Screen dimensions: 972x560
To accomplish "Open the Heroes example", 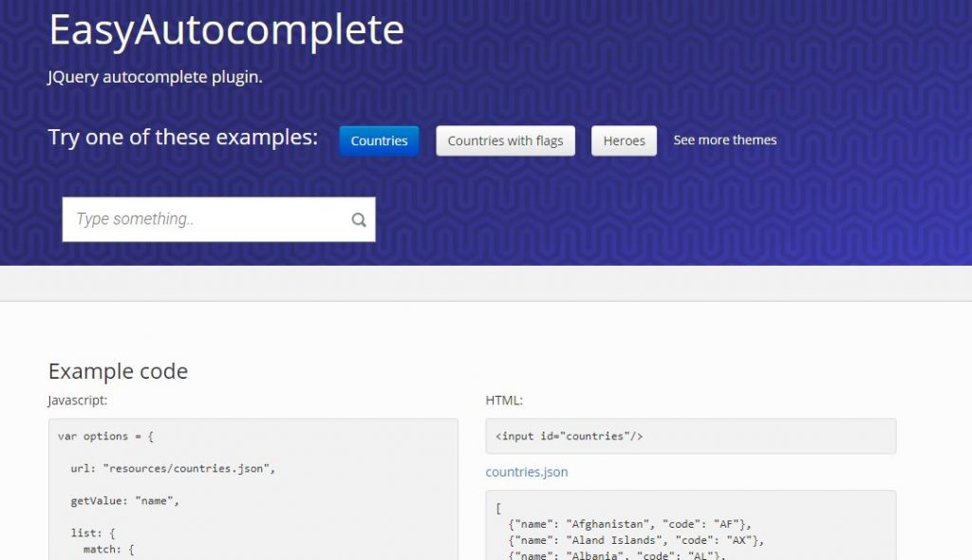I will 624,140.
